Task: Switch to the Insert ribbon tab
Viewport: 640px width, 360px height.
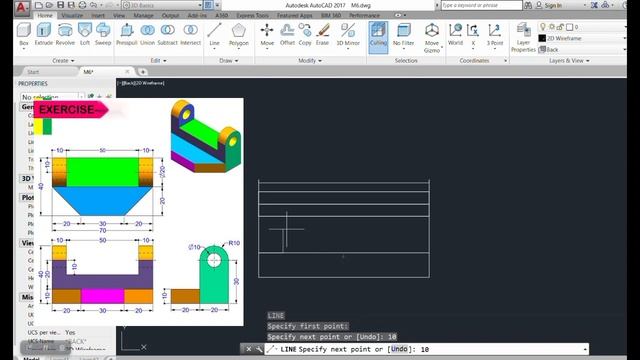Action: point(98,16)
